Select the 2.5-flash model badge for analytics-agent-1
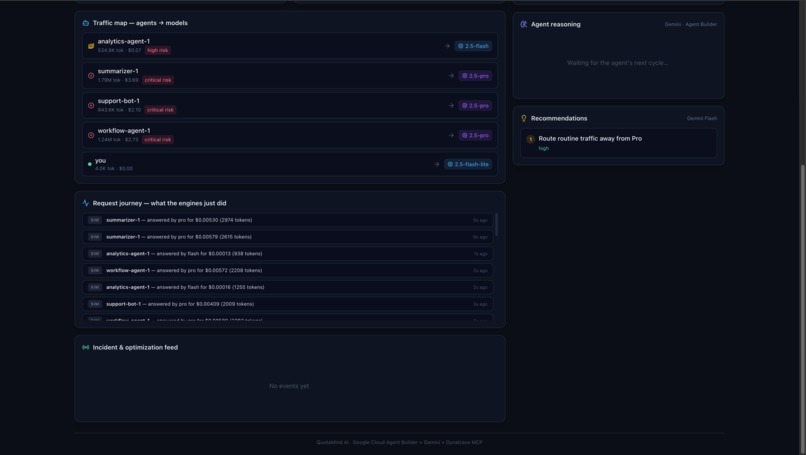Viewport: 806px width, 455px height. click(x=473, y=46)
